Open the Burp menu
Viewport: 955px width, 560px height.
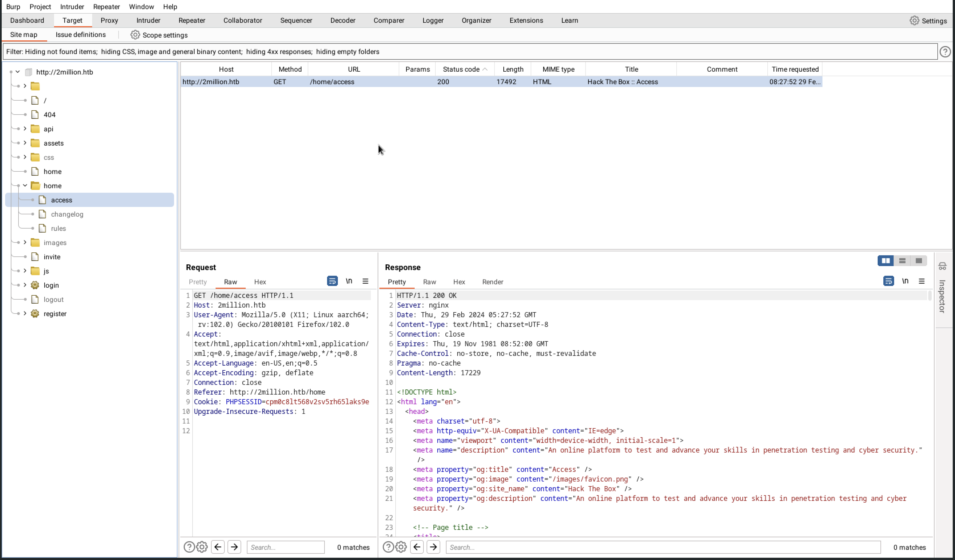(13, 7)
